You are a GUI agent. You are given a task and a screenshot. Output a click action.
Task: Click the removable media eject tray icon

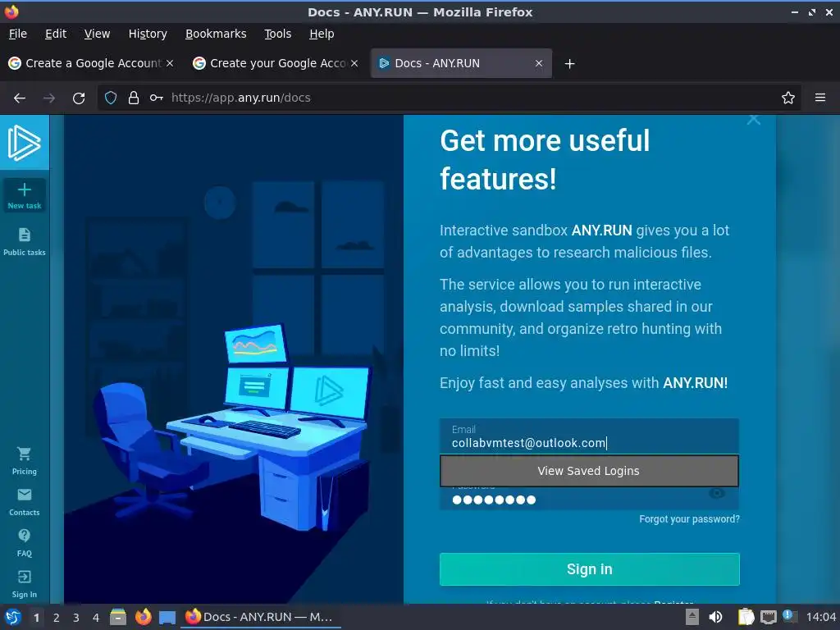[692, 617]
